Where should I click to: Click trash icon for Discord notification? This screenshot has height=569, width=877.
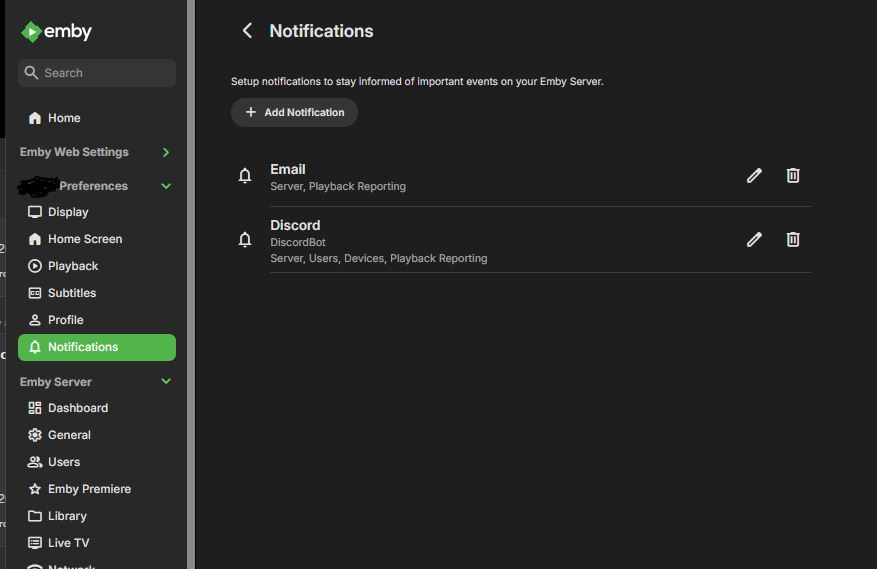pyautogui.click(x=793, y=240)
